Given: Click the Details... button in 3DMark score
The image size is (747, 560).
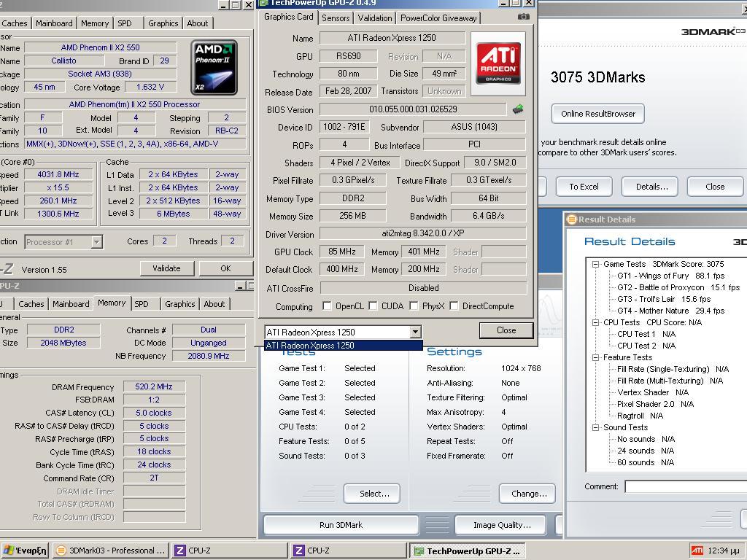Looking at the screenshot, I should pyautogui.click(x=651, y=187).
